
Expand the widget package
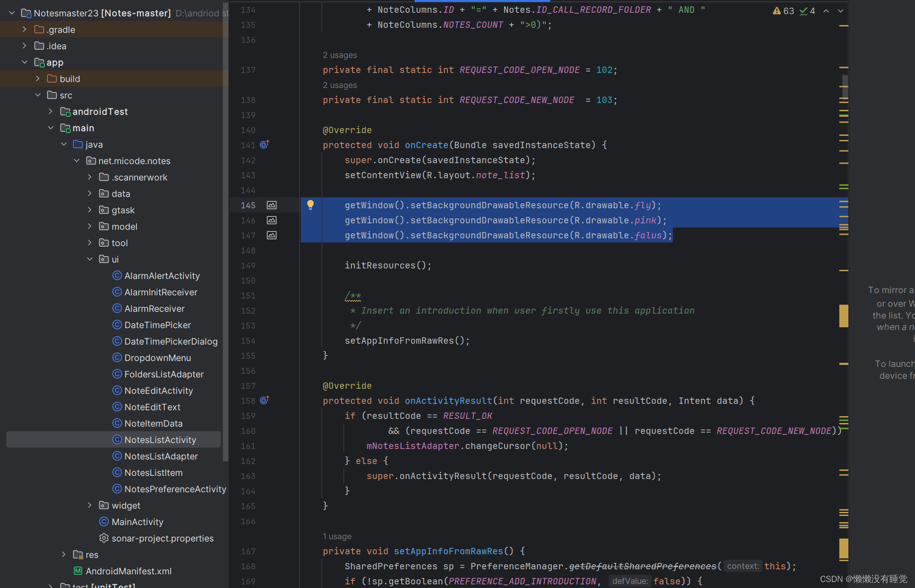click(x=90, y=505)
